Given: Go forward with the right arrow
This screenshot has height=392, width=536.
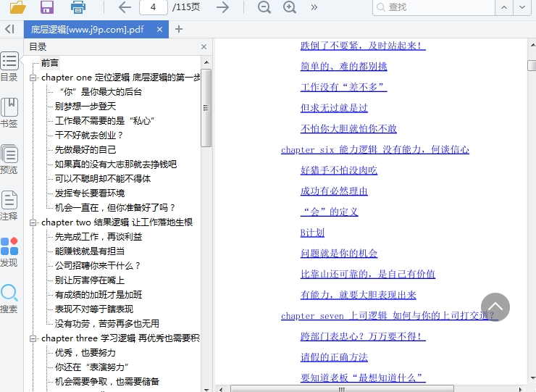Looking at the screenshot, I should pos(223,7).
